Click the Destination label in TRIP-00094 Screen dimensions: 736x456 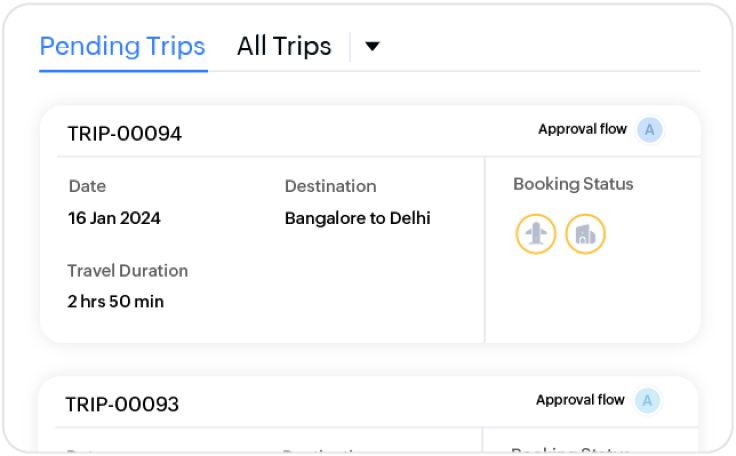(330, 186)
